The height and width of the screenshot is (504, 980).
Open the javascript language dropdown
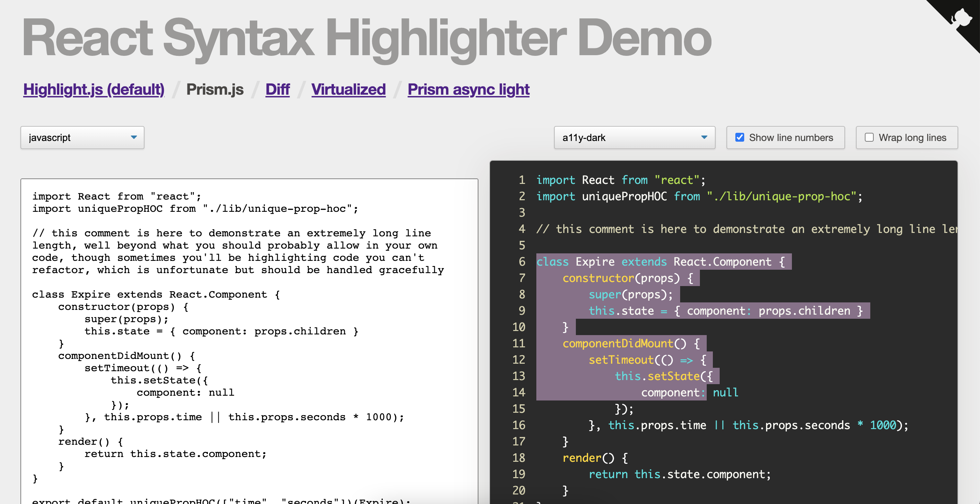coord(76,138)
